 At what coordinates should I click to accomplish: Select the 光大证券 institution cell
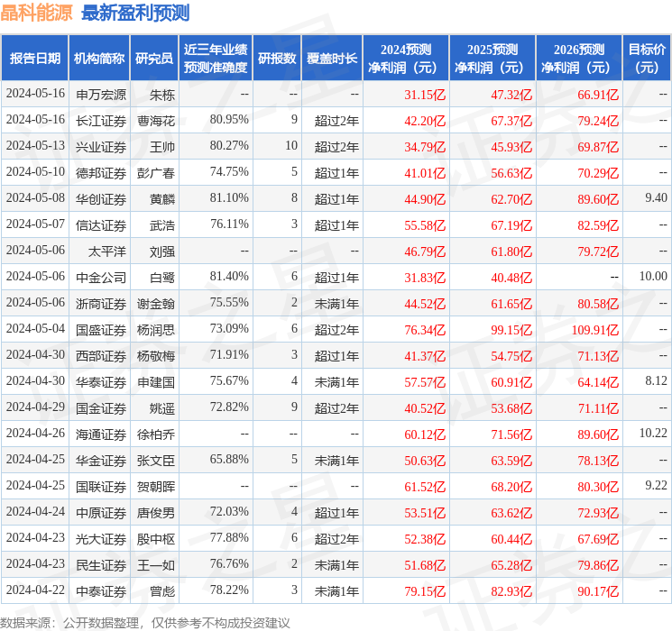[101, 539]
